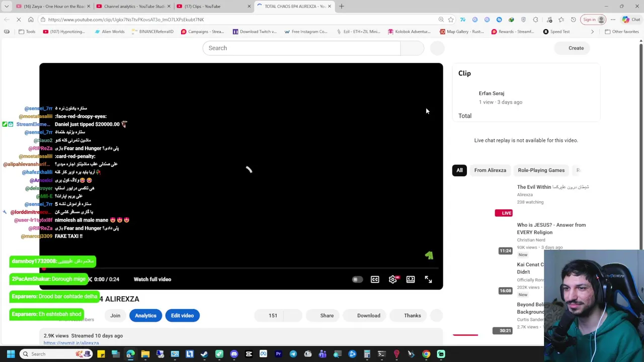Enter fullscreen on the video player
Screen dimensions: 644x362
tap(428, 280)
